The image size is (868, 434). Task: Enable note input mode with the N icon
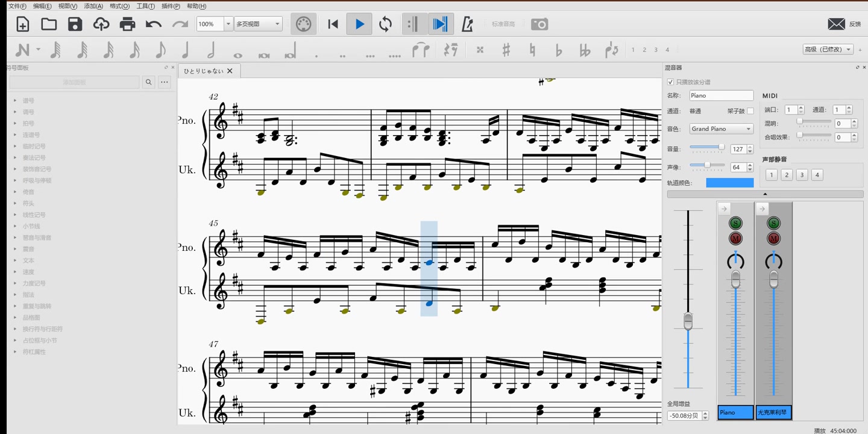click(22, 50)
